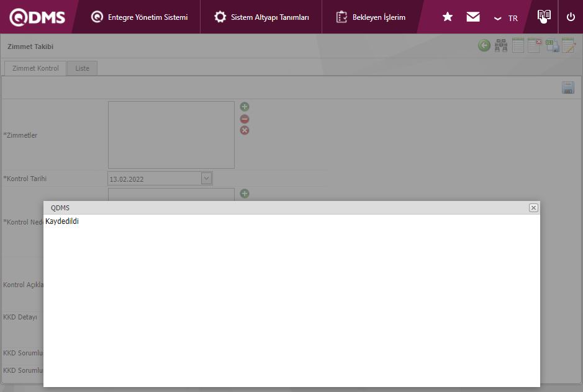Click the KKD Detayı label
The width and height of the screenshot is (583, 392).
coord(20,317)
